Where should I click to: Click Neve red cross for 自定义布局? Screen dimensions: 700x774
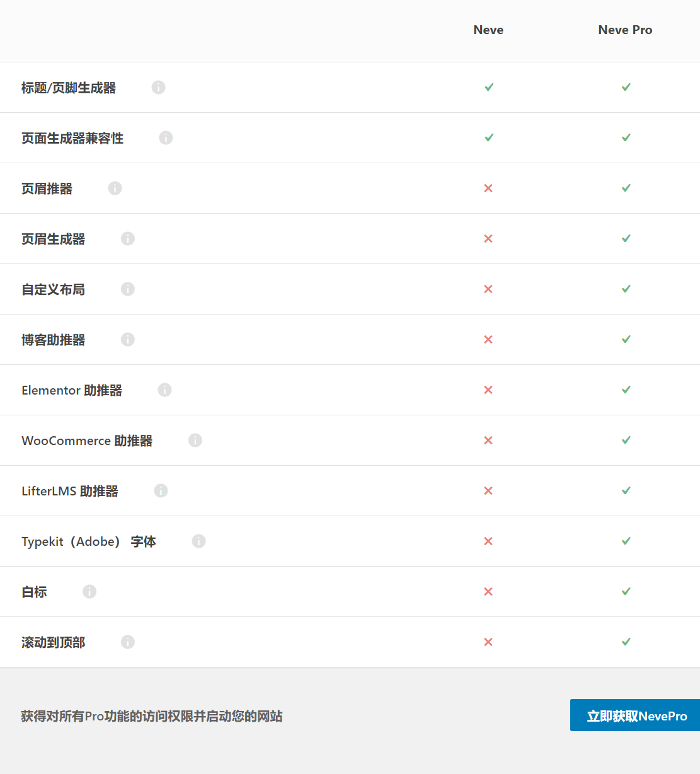488,289
